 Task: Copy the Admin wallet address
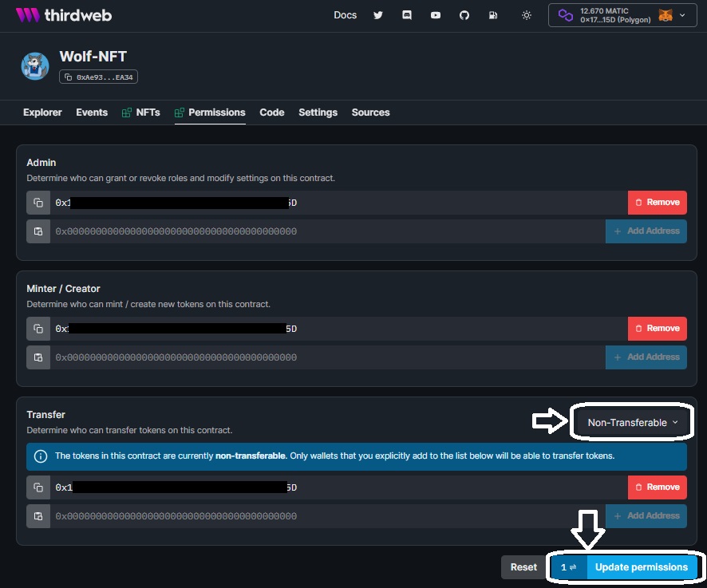tap(38, 203)
